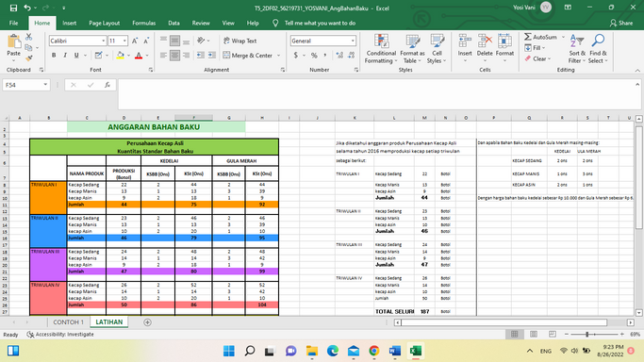The image size is (644, 362).
Task: Change text orientation icon
Action: pos(201,41)
